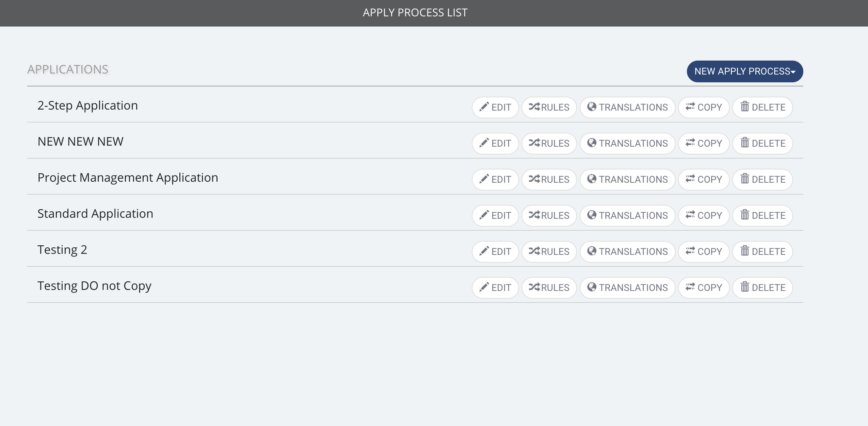Image resolution: width=868 pixels, height=426 pixels.
Task: Delete the Project Management Application process
Action: click(762, 180)
